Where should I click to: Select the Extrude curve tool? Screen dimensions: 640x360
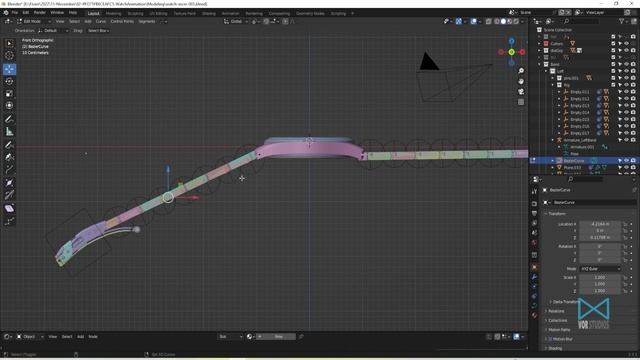9,169
